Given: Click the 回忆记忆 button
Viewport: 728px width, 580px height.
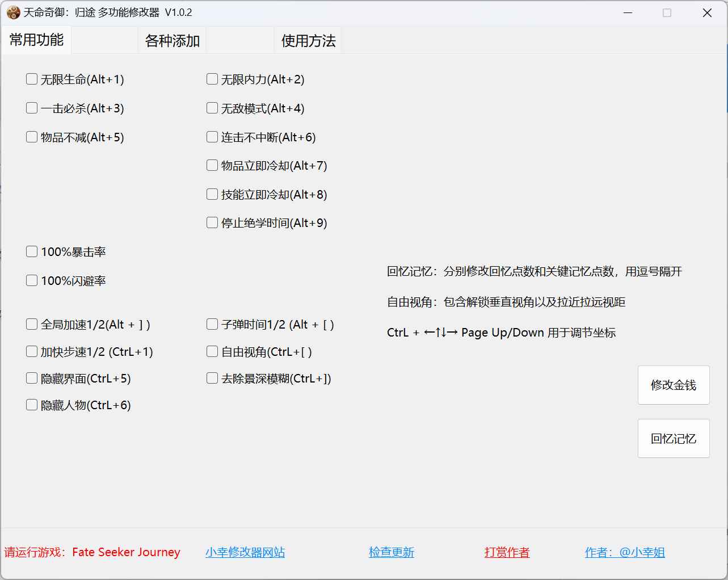Looking at the screenshot, I should [x=674, y=438].
